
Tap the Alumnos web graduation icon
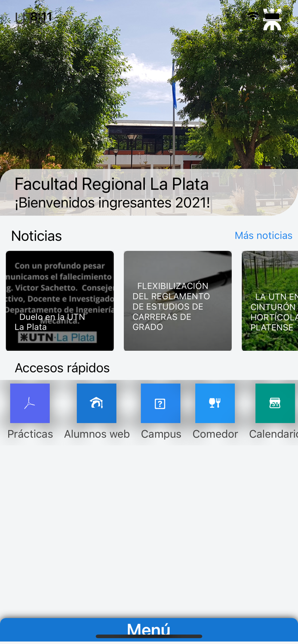97,403
